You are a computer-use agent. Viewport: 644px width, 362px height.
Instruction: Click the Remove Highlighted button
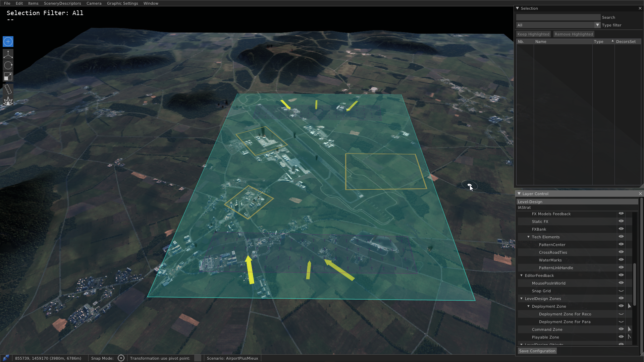[574, 34]
